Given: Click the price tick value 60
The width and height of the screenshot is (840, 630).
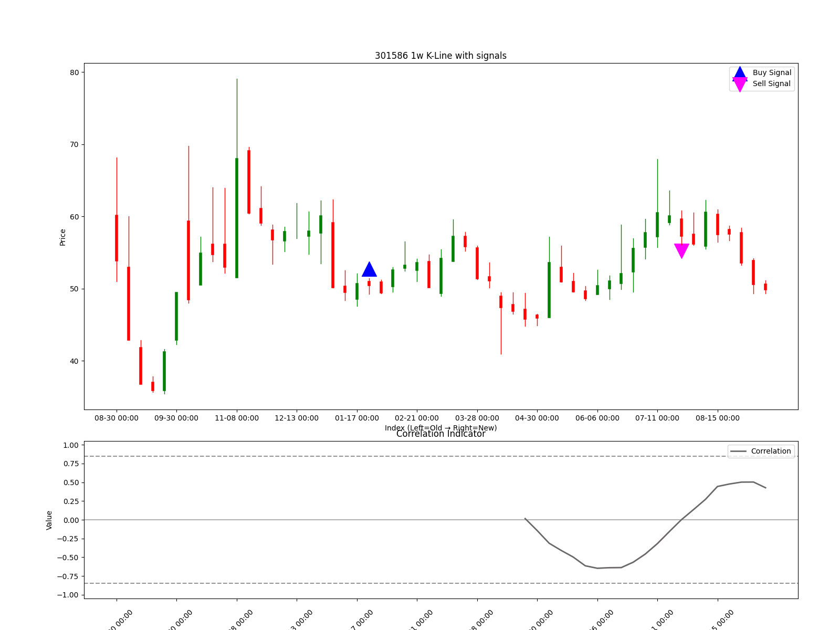Looking at the screenshot, I should coord(74,217).
